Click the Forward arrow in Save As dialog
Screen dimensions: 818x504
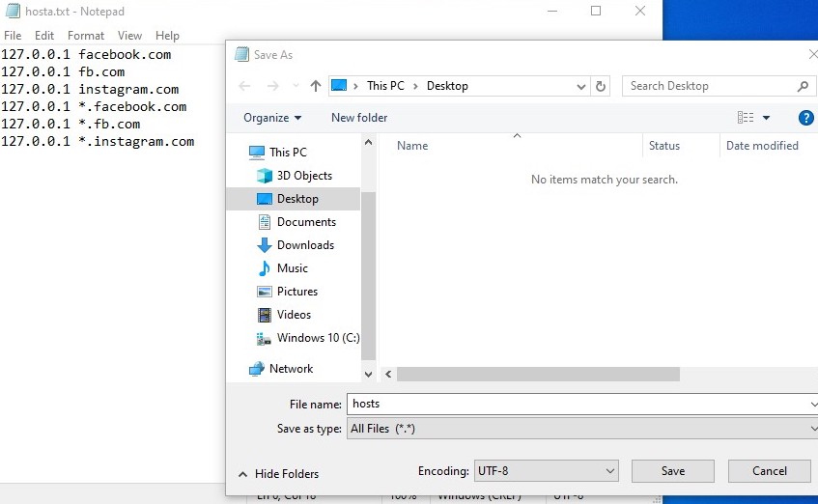tap(272, 86)
